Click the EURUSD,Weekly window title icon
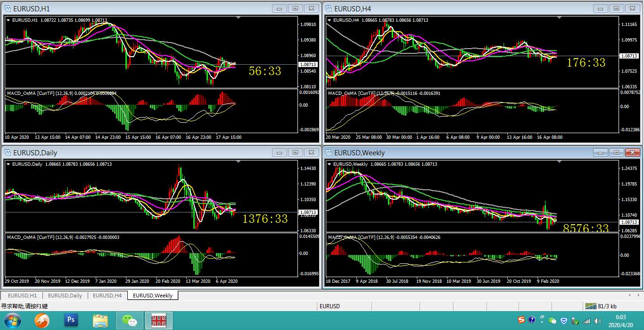 [x=328, y=152]
